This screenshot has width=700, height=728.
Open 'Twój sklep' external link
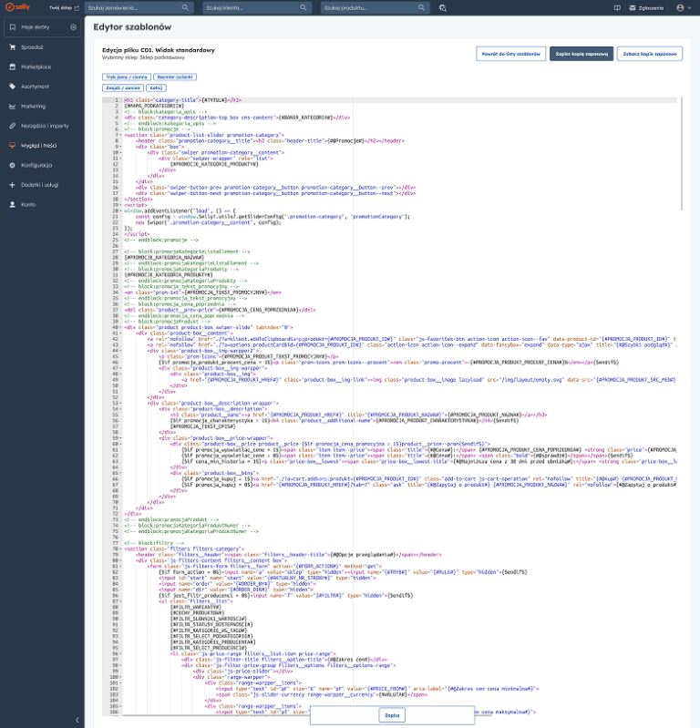click(x=64, y=8)
